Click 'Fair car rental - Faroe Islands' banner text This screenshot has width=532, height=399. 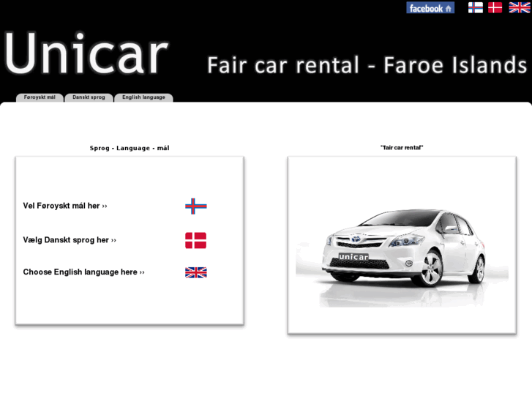click(367, 65)
